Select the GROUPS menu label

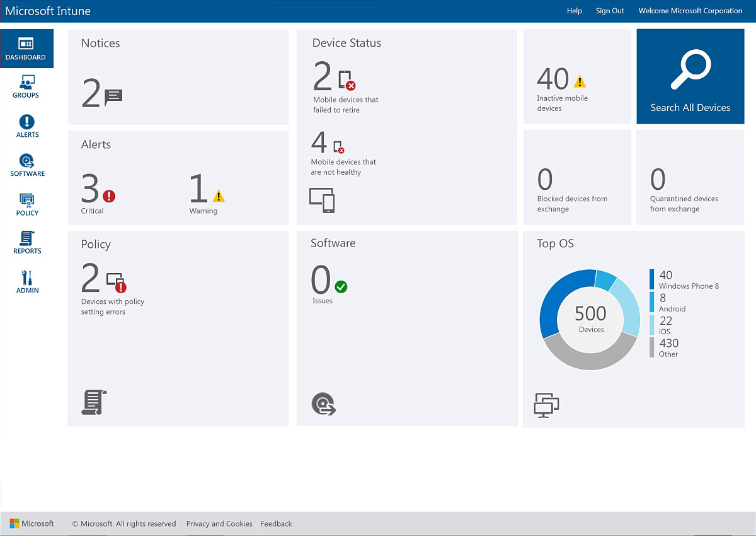[x=26, y=95]
